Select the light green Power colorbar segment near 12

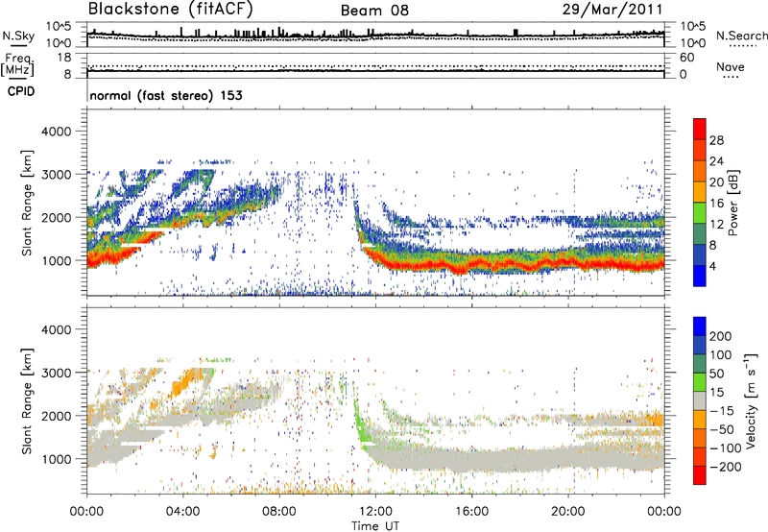[x=700, y=212]
